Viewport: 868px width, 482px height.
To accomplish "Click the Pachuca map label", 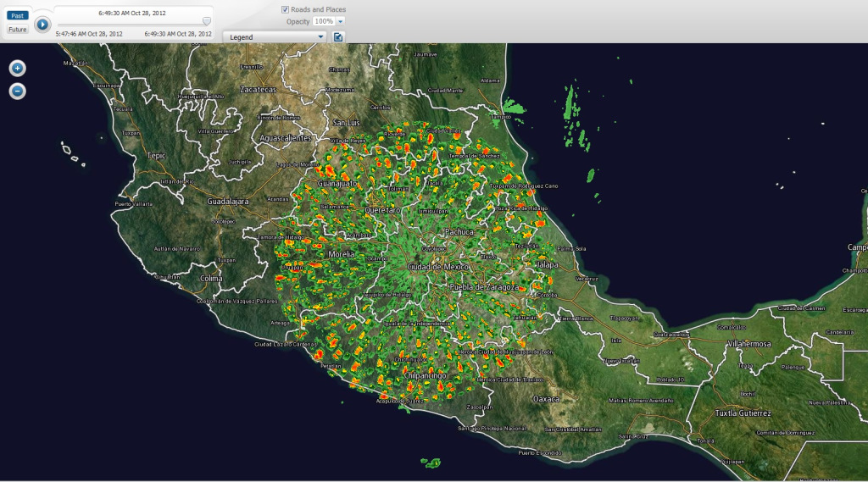I will pos(459,232).
